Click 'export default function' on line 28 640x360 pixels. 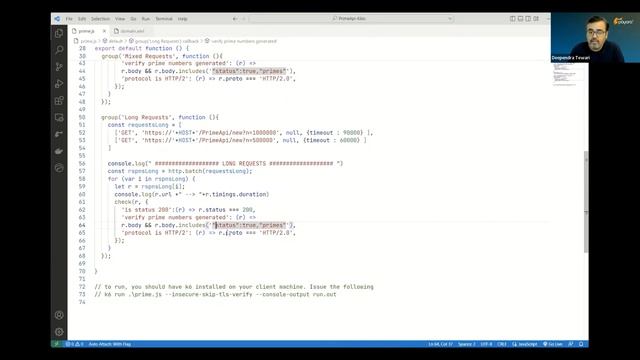pyautogui.click(x=133, y=48)
